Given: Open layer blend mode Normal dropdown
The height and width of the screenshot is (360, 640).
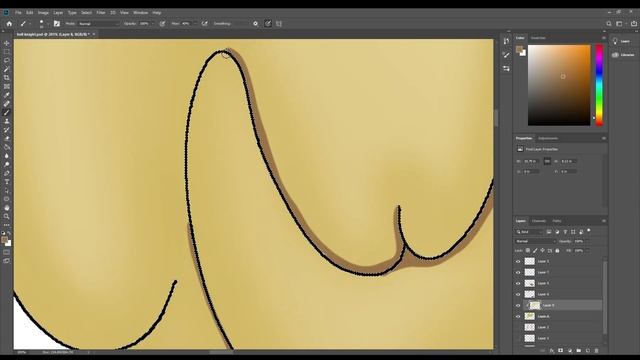Looking at the screenshot, I should click(x=535, y=241).
